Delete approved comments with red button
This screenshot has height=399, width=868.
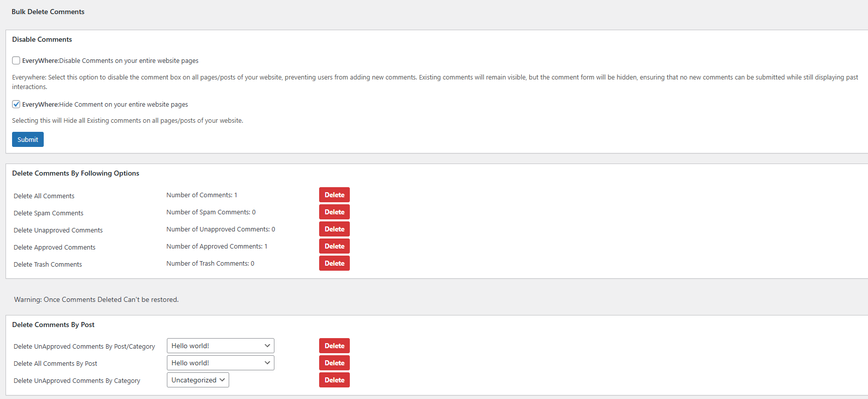(334, 246)
